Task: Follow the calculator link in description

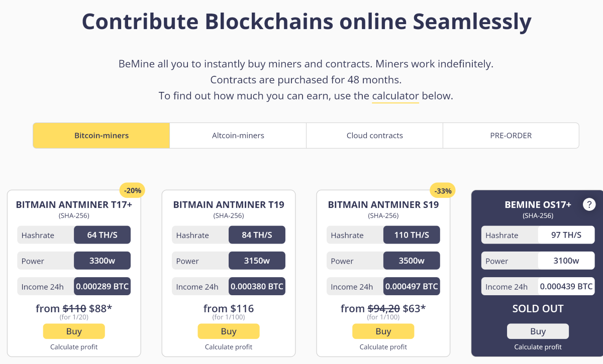Action: 395,96
